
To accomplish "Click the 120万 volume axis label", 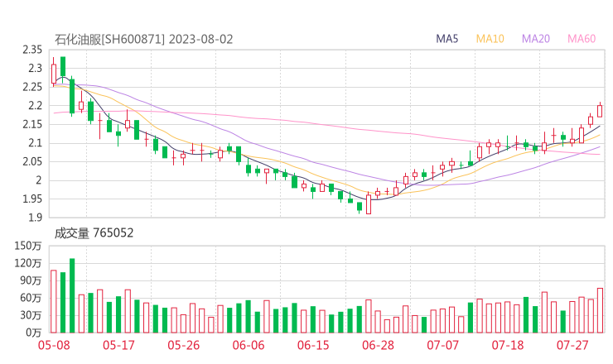I will pyautogui.click(x=28, y=263).
